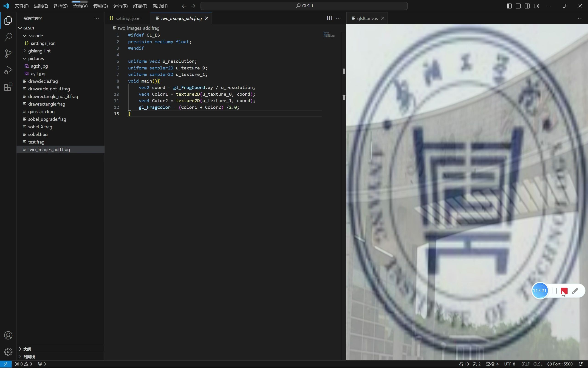The height and width of the screenshot is (368, 588).
Task: Open the 终端(T) menu
Action: point(140,6)
